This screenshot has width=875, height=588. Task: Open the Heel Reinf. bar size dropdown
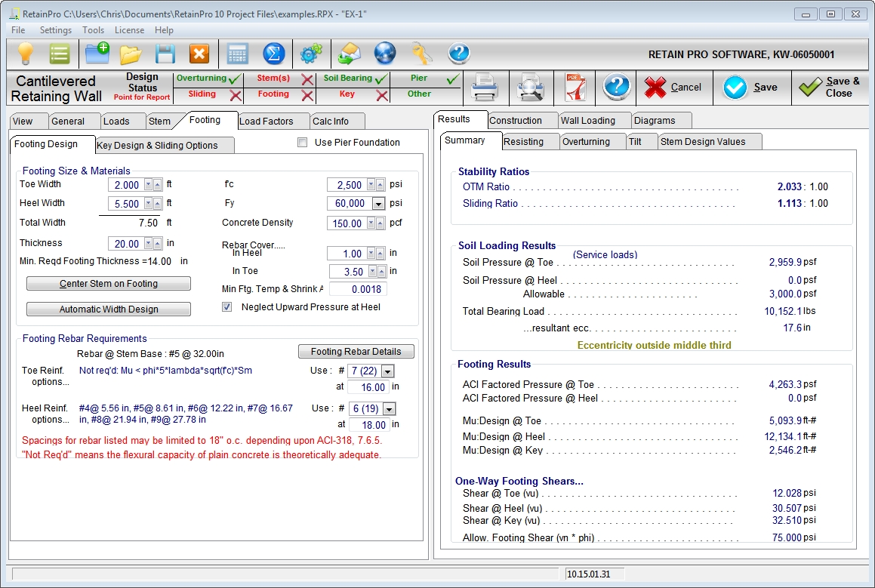pos(389,409)
